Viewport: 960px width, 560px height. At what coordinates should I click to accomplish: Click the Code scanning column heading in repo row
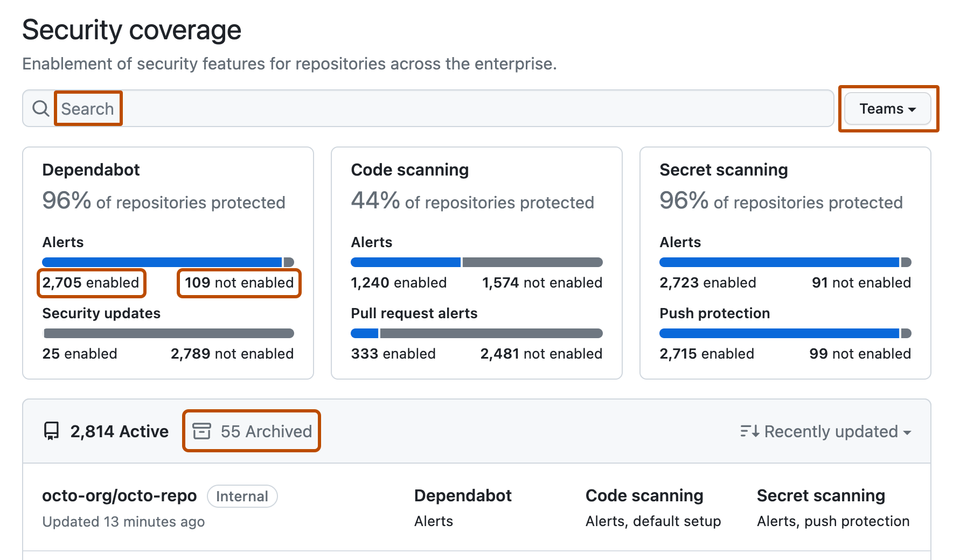pyautogui.click(x=644, y=496)
